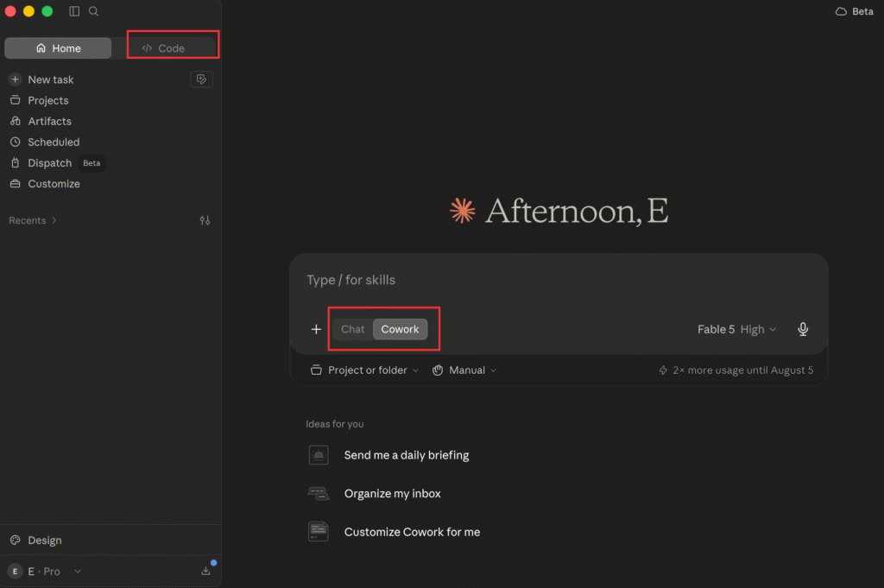Select the Home tab
The image size is (884, 588).
point(58,47)
